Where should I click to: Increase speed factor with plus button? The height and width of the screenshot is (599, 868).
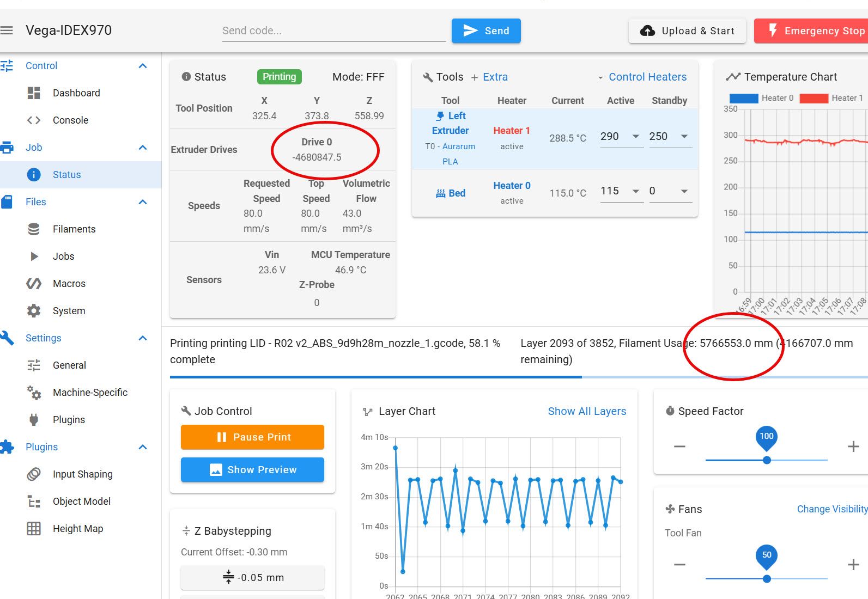(853, 447)
